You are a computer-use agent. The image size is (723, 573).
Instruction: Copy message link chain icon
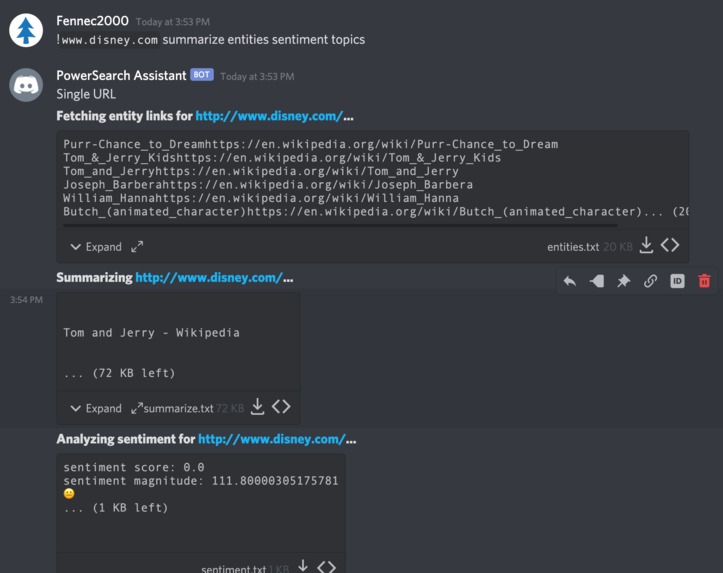coord(650,281)
